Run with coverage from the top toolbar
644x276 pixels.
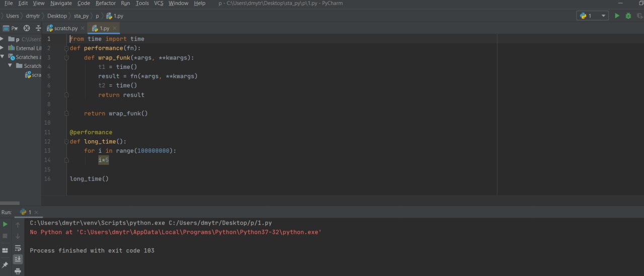pyautogui.click(x=639, y=16)
